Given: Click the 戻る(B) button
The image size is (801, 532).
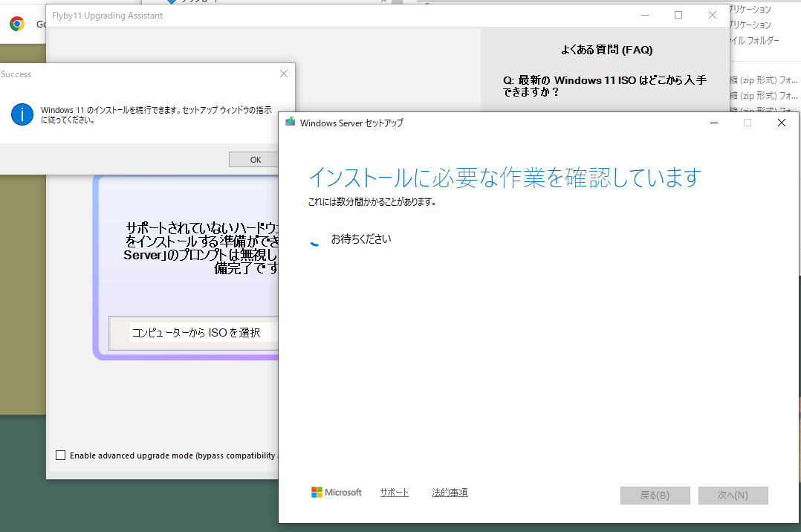Looking at the screenshot, I should 655,495.
